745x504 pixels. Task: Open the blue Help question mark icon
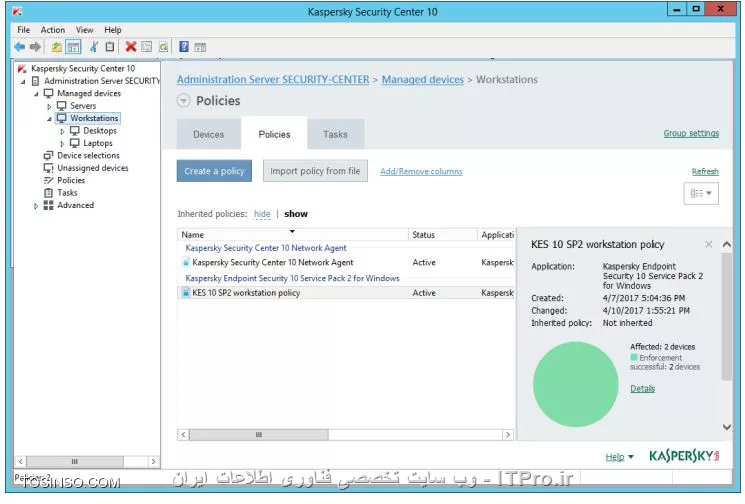[184, 47]
